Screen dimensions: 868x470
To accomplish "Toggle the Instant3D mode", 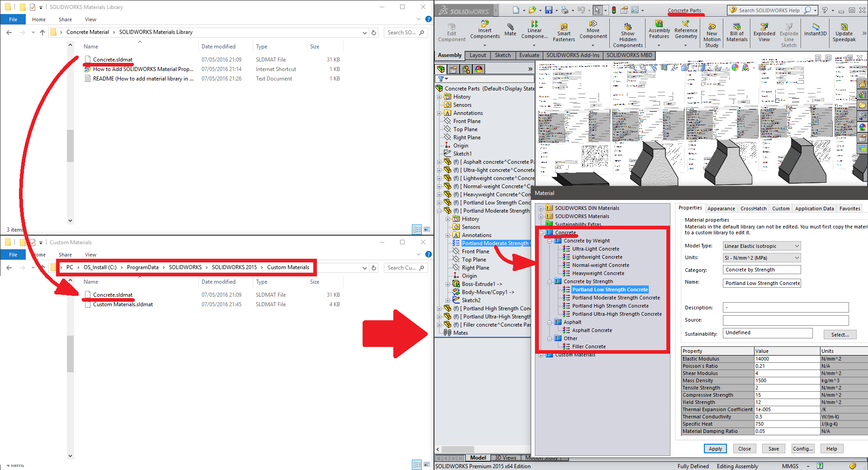I will click(815, 30).
